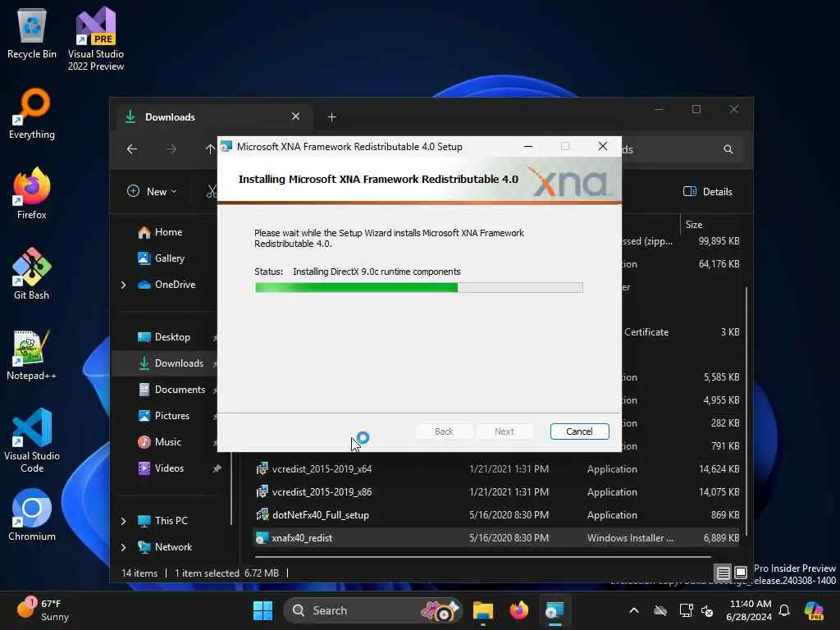This screenshot has height=630, width=840.
Task: Click the search icon in Explorer
Action: point(728,149)
